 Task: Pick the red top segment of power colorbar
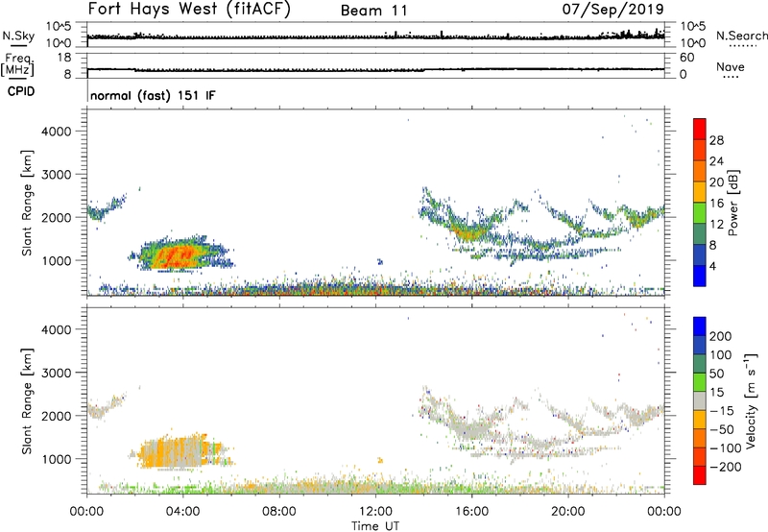[700, 129]
